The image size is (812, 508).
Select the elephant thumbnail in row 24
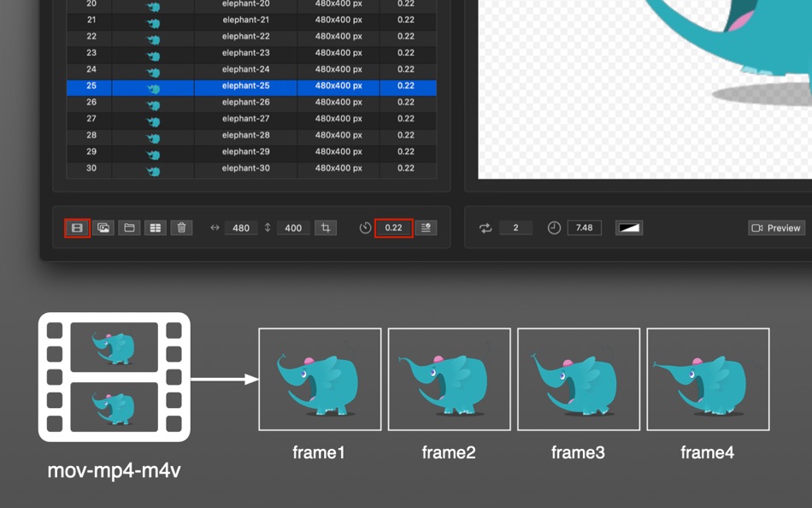pyautogui.click(x=153, y=73)
